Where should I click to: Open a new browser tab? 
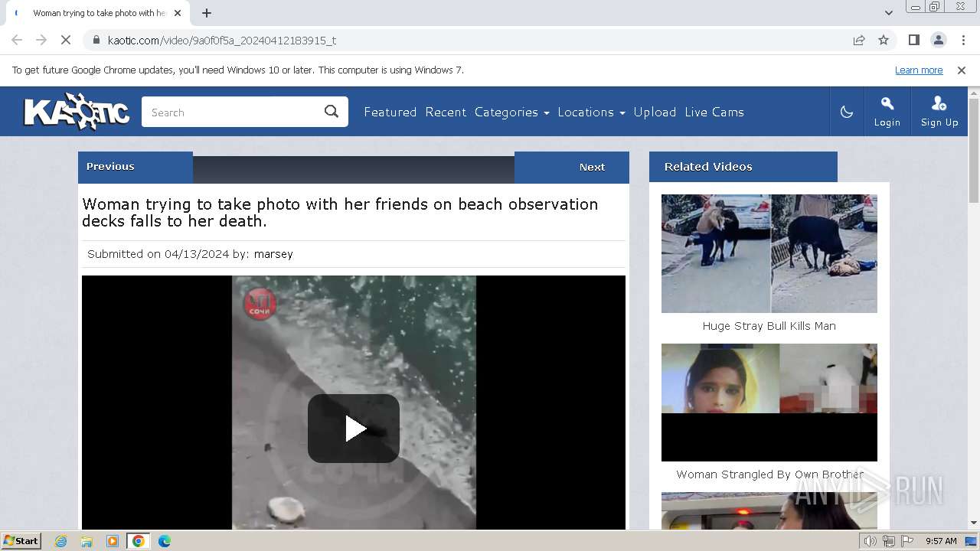pos(207,13)
